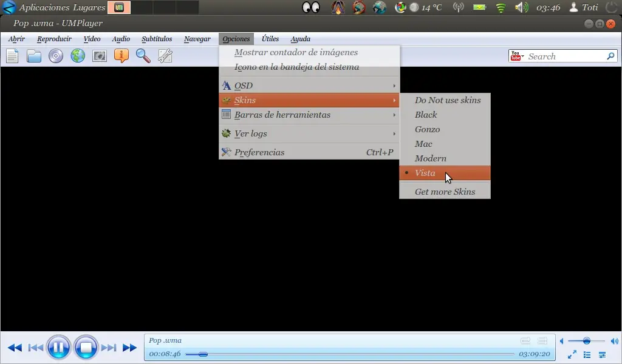Expand the OSD submenu

point(309,86)
